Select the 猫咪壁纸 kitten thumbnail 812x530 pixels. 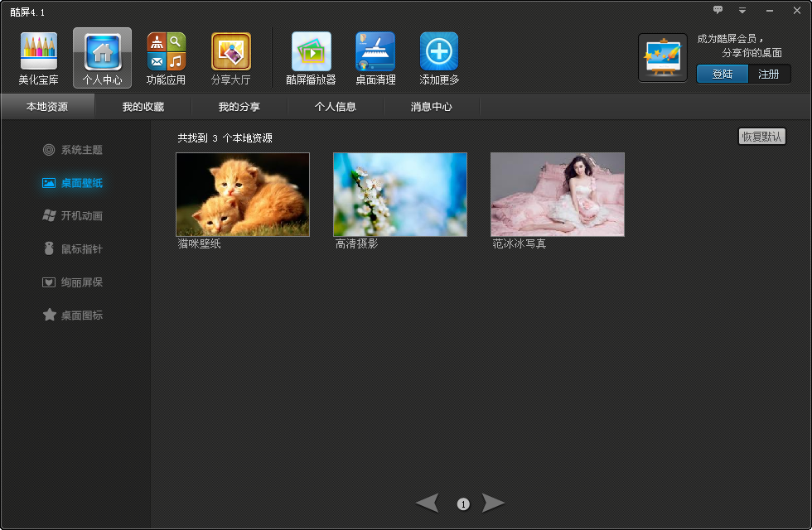click(x=243, y=195)
